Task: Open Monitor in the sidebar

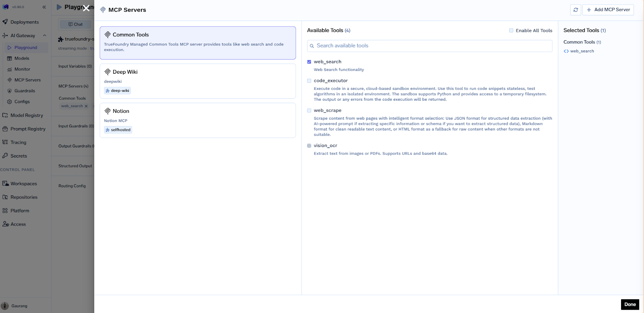Action: (22, 69)
